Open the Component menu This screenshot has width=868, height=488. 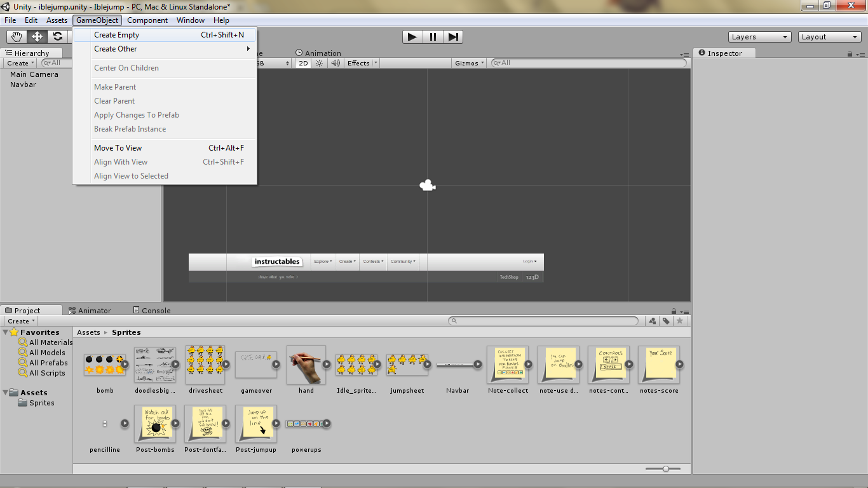[147, 20]
